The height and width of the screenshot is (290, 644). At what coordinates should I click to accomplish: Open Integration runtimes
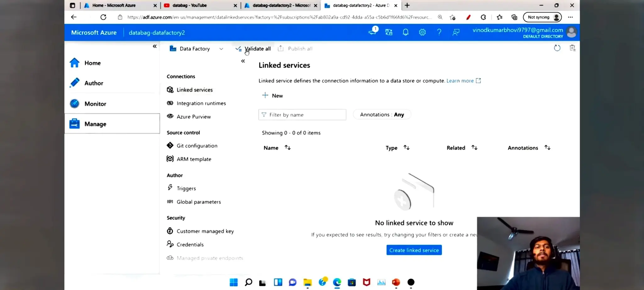[196, 103]
